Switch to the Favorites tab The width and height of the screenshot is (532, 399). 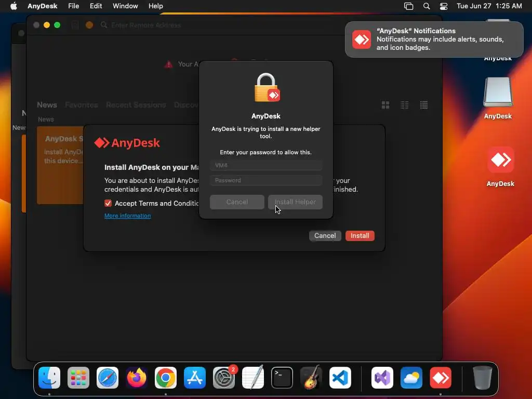pyautogui.click(x=82, y=105)
